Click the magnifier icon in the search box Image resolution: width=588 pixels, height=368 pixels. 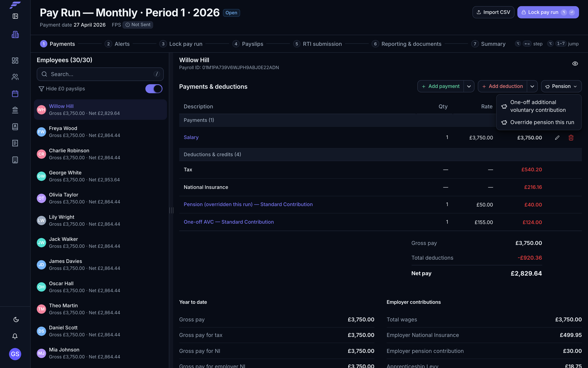[x=44, y=74]
